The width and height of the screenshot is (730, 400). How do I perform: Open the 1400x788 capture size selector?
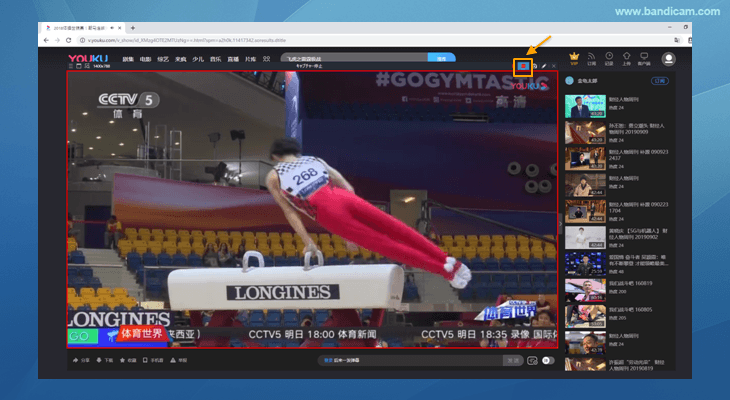[101, 66]
